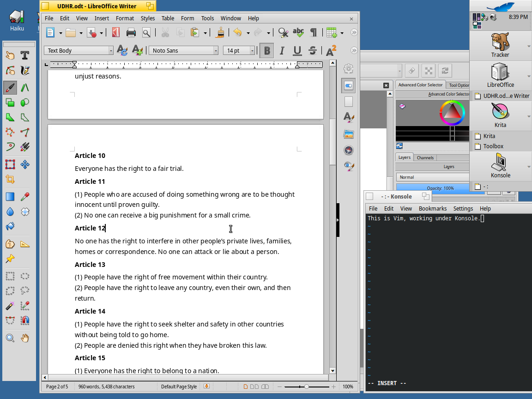
Task: Toggle Strikethrough formatting button
Action: click(313, 50)
